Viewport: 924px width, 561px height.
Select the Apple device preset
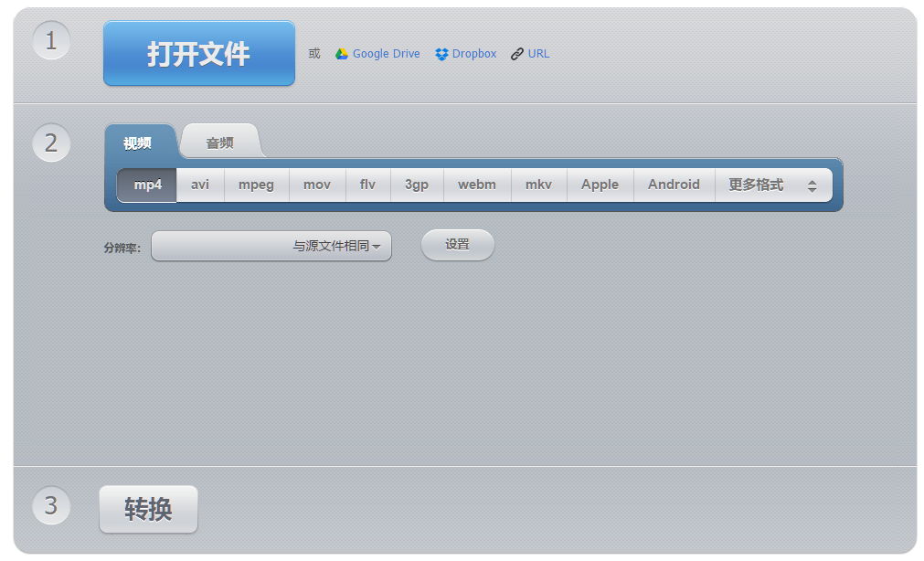click(600, 185)
